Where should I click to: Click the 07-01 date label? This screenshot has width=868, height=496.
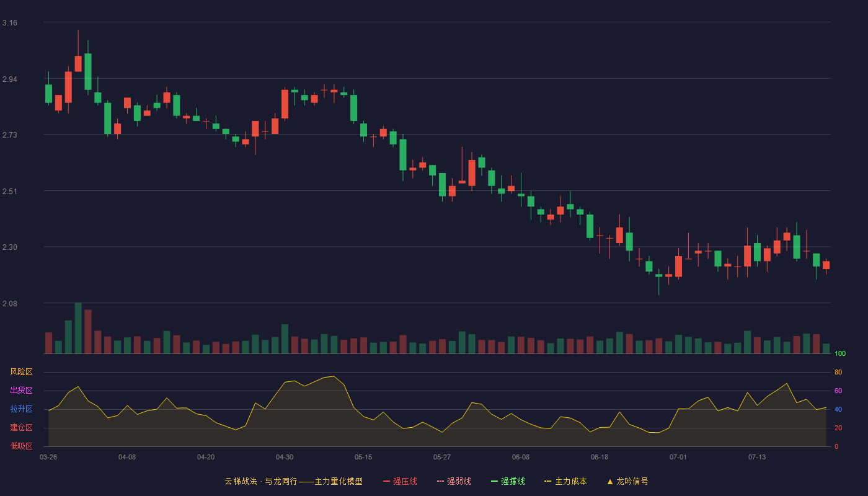(x=678, y=457)
